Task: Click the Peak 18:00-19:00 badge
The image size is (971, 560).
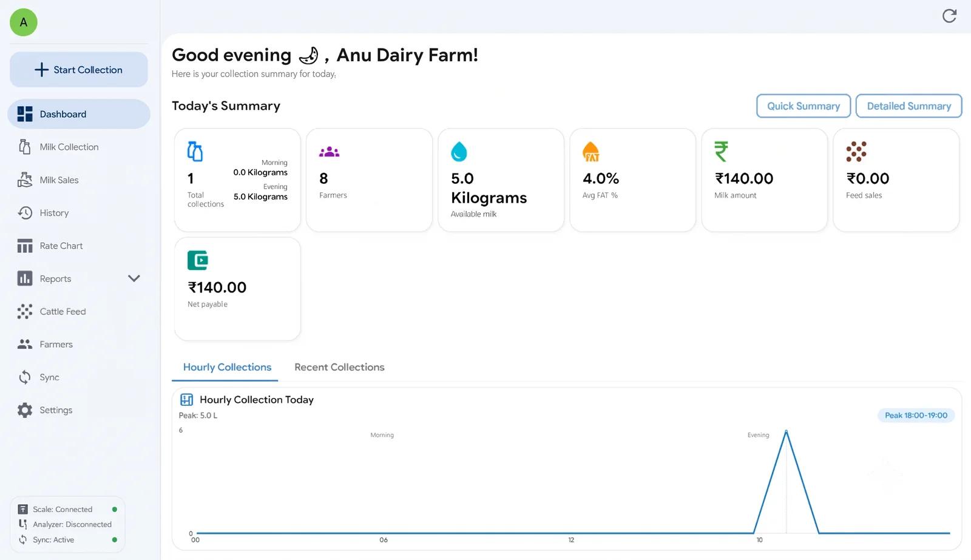Action: click(916, 416)
